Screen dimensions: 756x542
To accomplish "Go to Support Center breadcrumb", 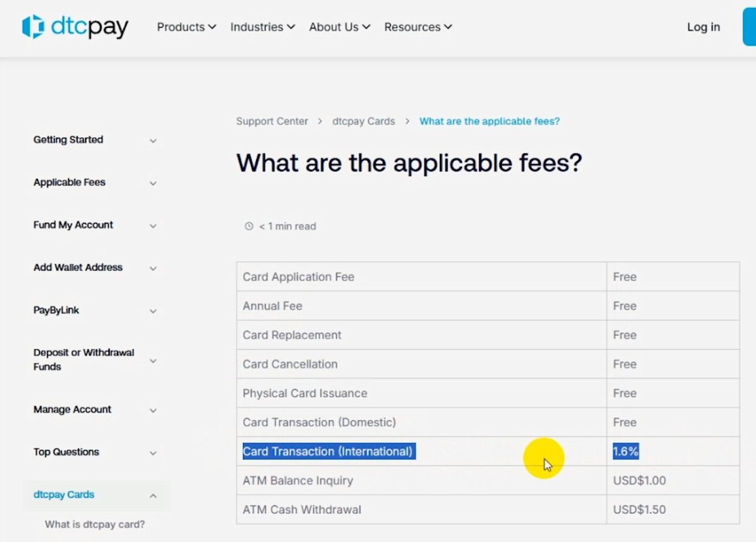I will click(x=272, y=121).
